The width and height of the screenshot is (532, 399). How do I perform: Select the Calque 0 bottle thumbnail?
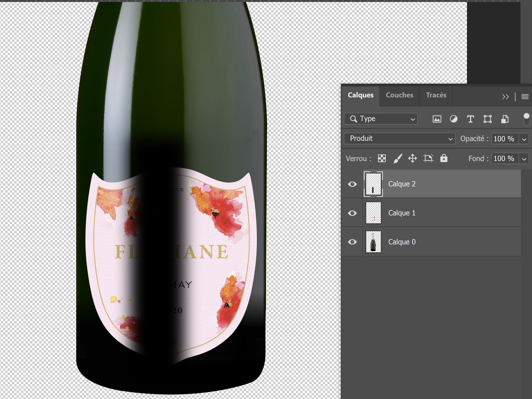[x=373, y=242]
